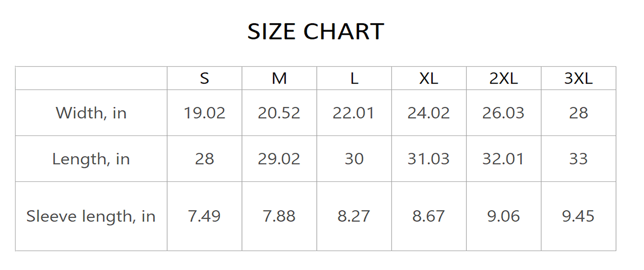Click the 7.49 sleeve length cell
Screen dimensions: 644x270
pos(204,216)
